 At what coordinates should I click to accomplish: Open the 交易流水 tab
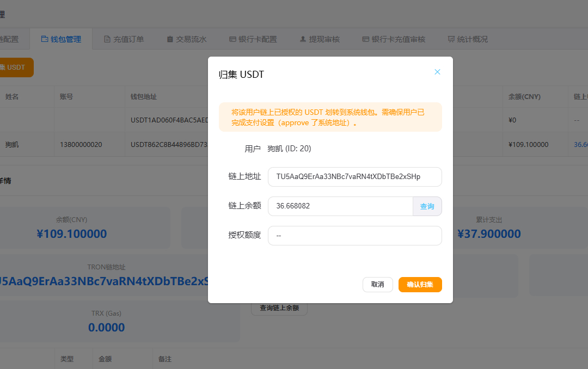point(187,39)
